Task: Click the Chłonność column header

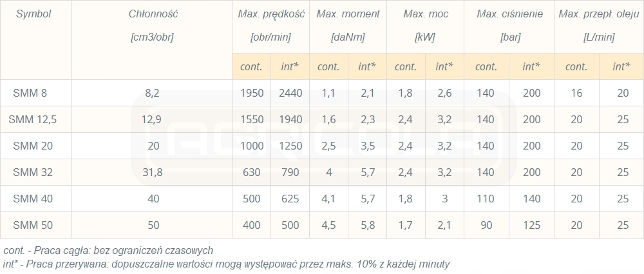Action: (x=151, y=14)
